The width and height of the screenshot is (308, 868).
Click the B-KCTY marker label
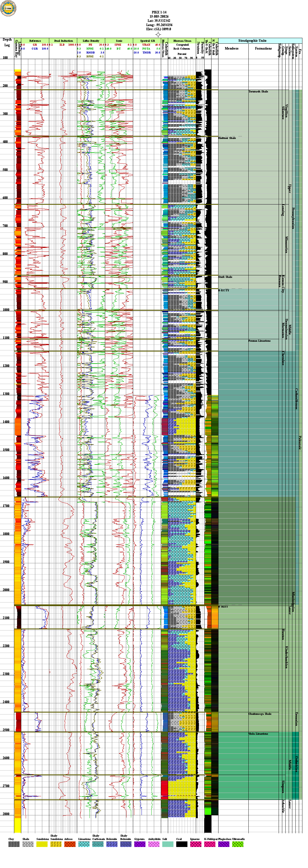click(x=224, y=290)
